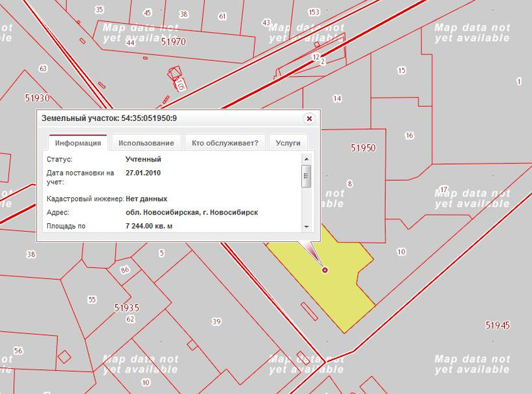This screenshot has width=532, height=394.
Task: Click cadastral quarter label 51935
Action: point(126,308)
